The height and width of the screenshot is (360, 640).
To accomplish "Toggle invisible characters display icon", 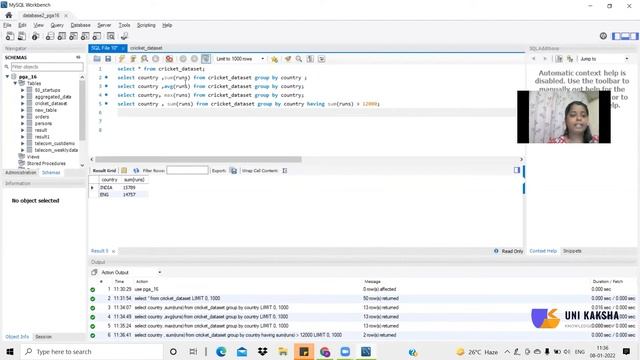I will click(x=310, y=59).
